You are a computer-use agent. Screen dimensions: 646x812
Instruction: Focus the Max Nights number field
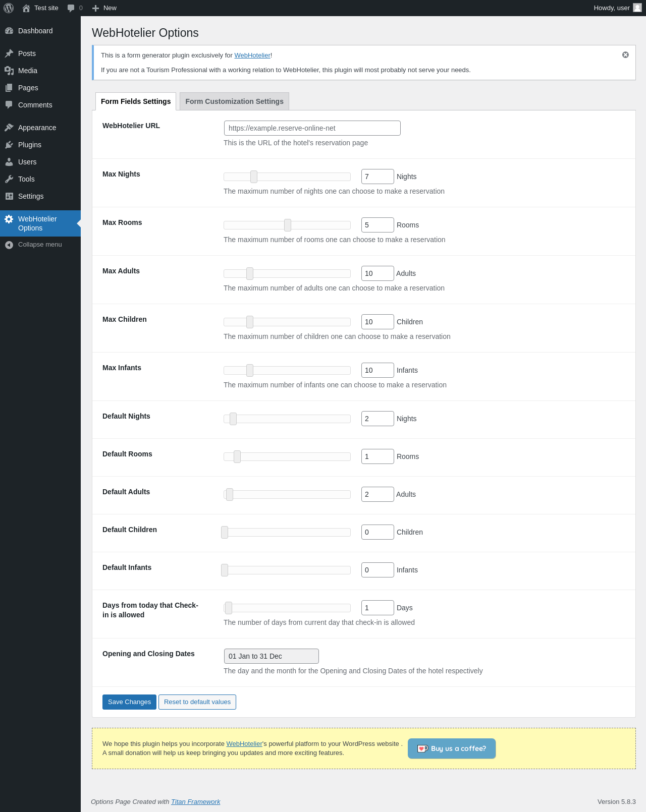[378, 177]
